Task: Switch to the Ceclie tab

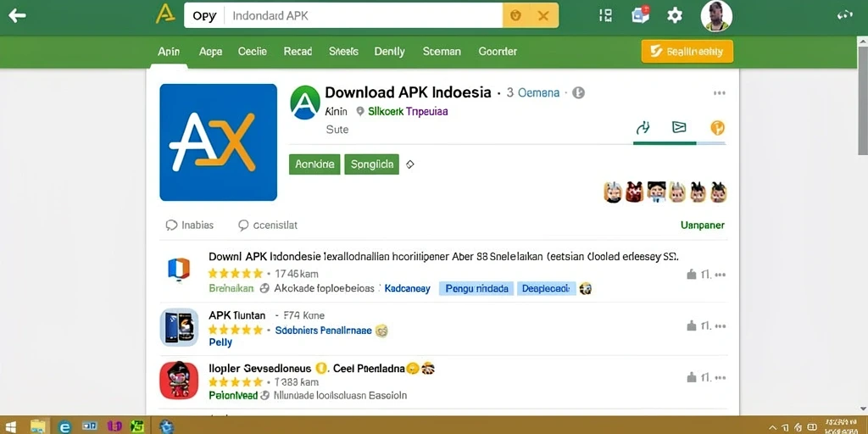Action: tap(253, 52)
